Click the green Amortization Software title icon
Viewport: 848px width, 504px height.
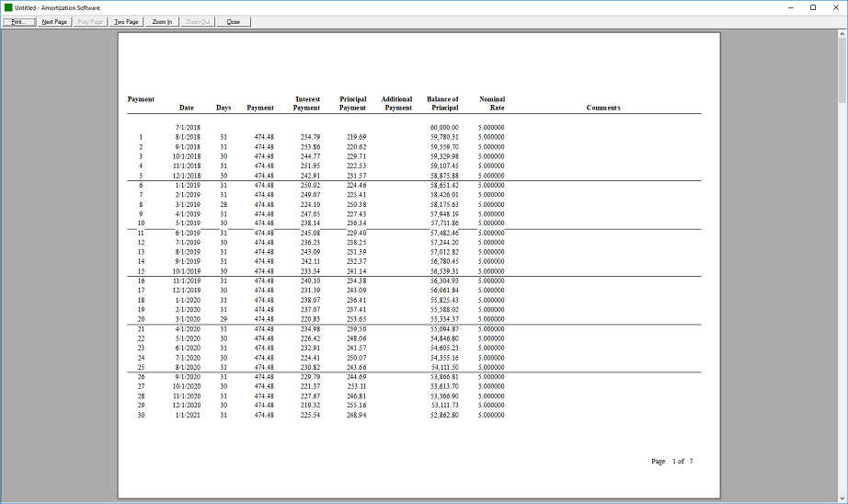(x=8, y=7)
